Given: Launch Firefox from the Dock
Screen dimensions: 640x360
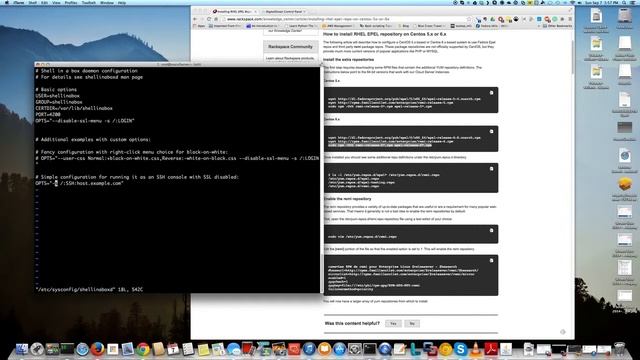Looking at the screenshot, I should tap(97, 349).
